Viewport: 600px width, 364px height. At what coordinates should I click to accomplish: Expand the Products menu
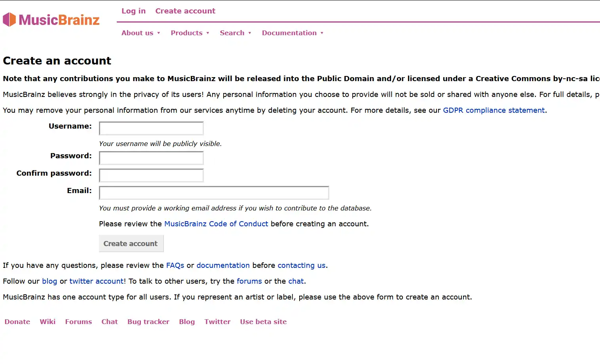tap(190, 33)
